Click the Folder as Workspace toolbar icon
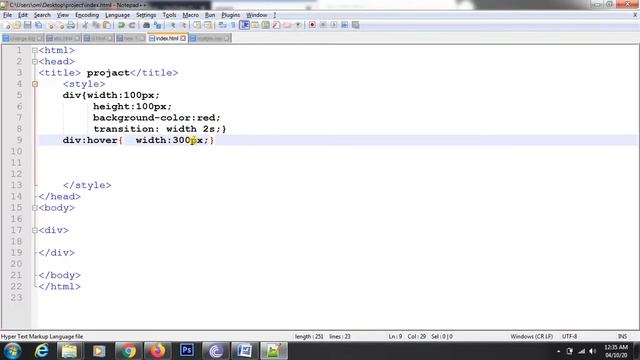Screen dimensions: 640x360 (x=287, y=25)
